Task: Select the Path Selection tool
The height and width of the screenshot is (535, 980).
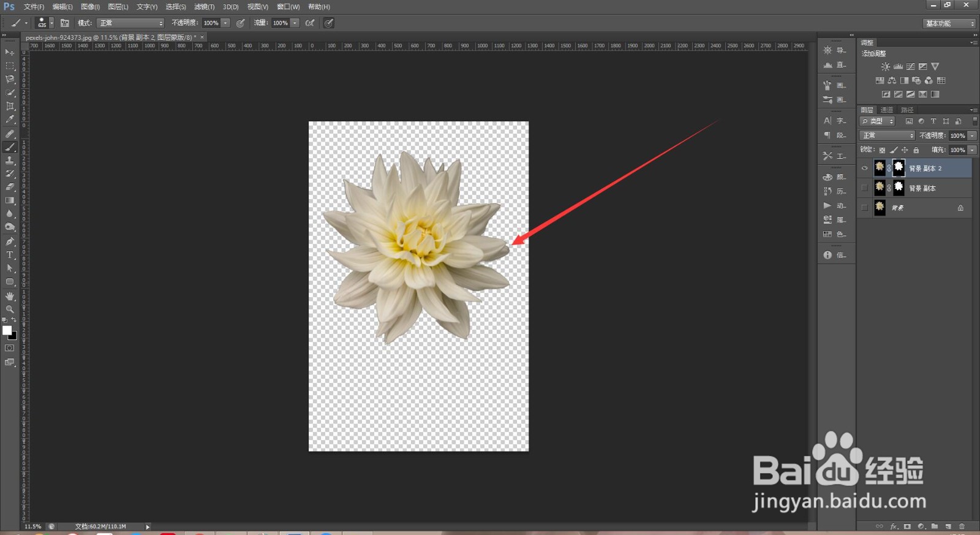Action: coord(10,268)
